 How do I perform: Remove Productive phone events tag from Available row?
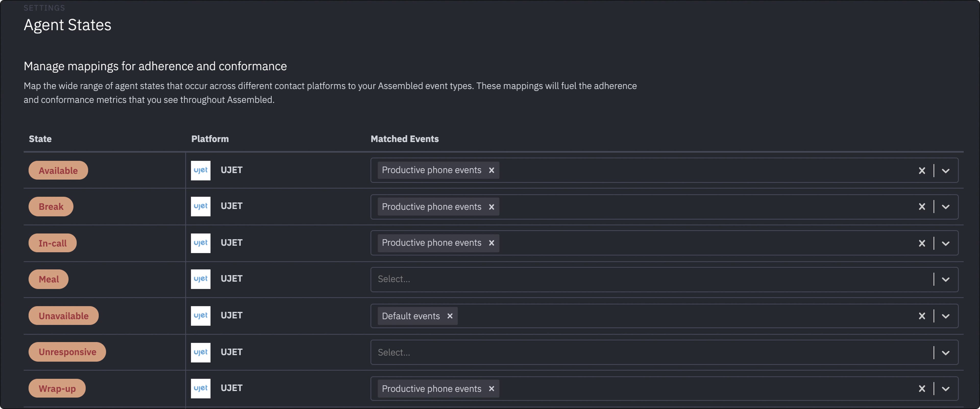click(x=491, y=170)
